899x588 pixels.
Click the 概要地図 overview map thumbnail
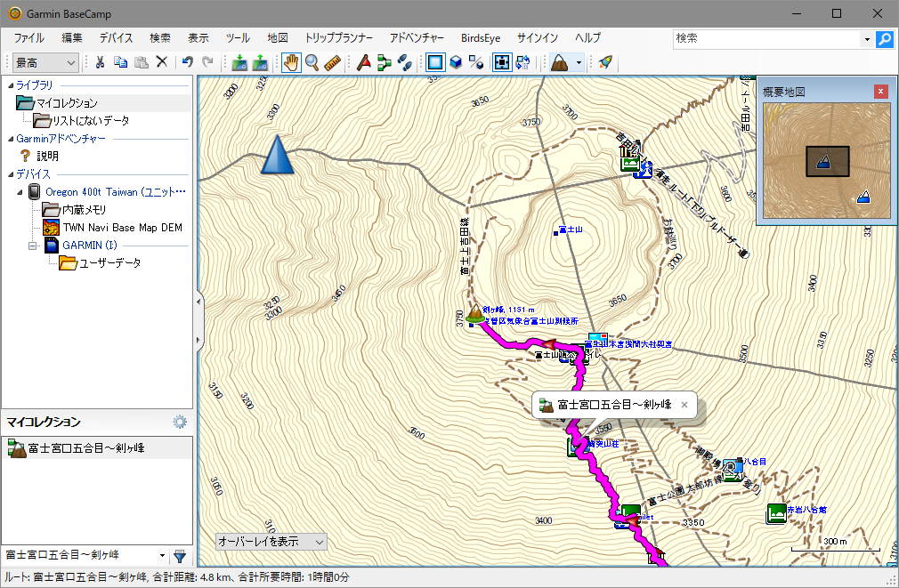[826, 160]
